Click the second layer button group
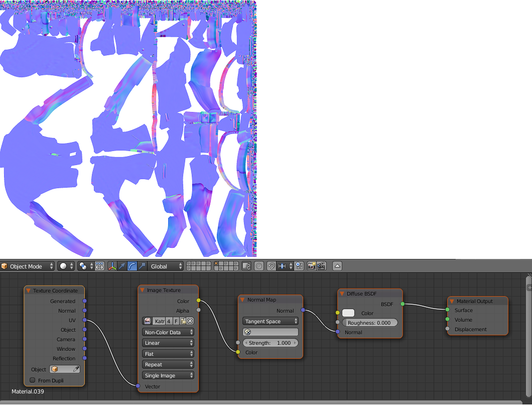This screenshot has width=532, height=406. coord(226,266)
